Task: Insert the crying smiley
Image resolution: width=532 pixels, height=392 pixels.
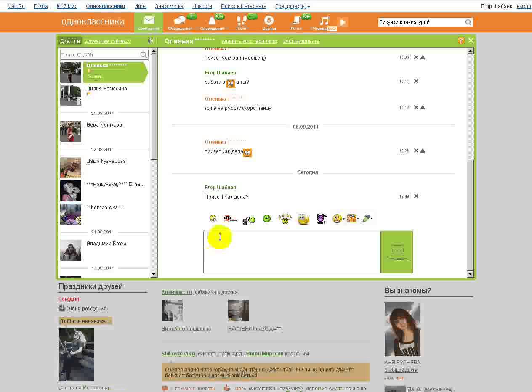Action: tap(213, 218)
